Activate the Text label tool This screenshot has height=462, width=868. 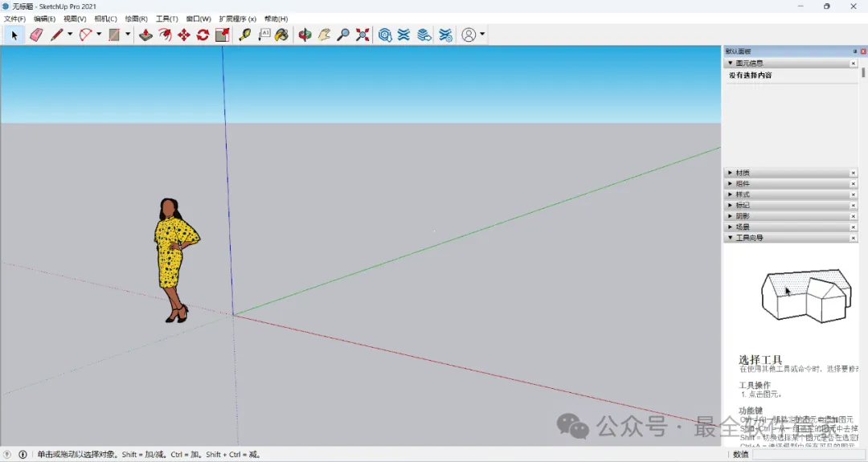click(x=264, y=35)
